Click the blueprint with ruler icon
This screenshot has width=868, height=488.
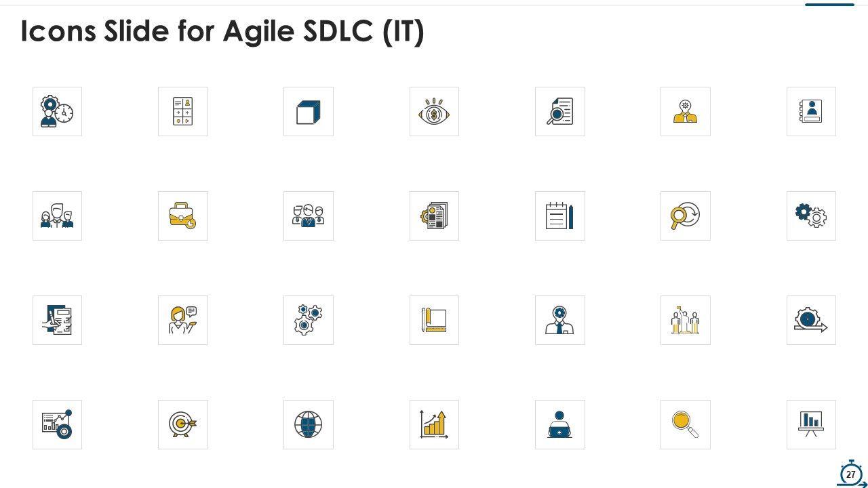point(434,320)
